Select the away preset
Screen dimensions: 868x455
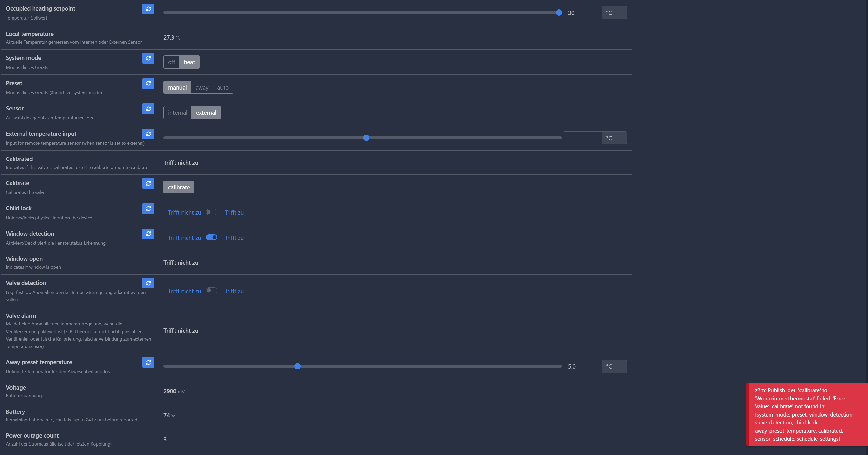point(202,87)
